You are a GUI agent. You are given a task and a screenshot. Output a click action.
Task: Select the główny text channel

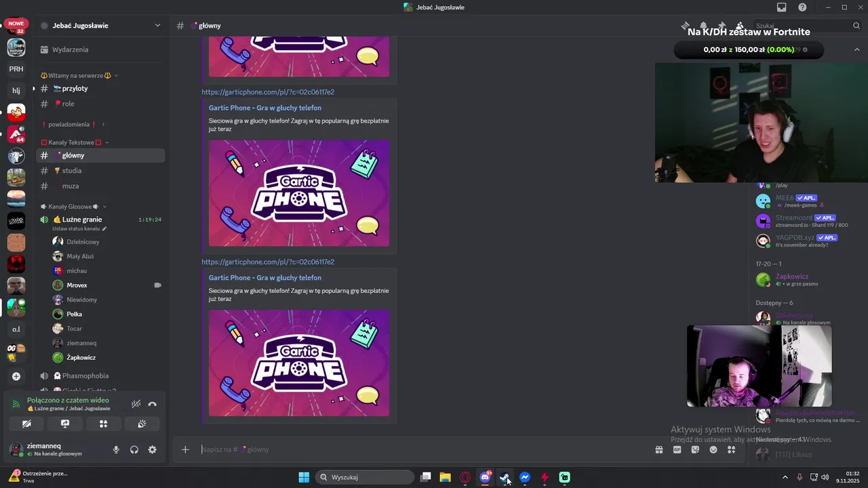coord(101,155)
